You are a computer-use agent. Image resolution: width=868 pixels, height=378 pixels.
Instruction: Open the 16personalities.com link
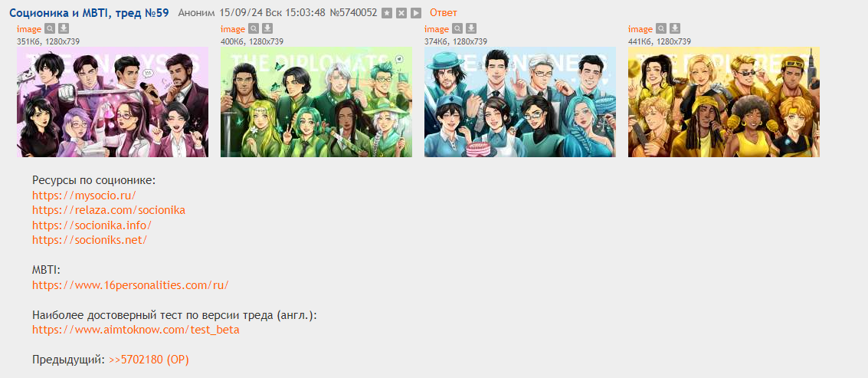130,285
